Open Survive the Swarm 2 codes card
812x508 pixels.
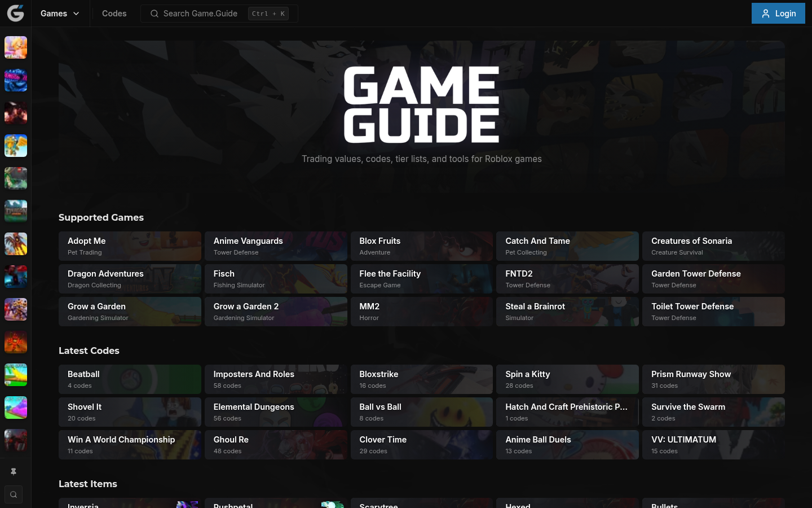click(713, 412)
